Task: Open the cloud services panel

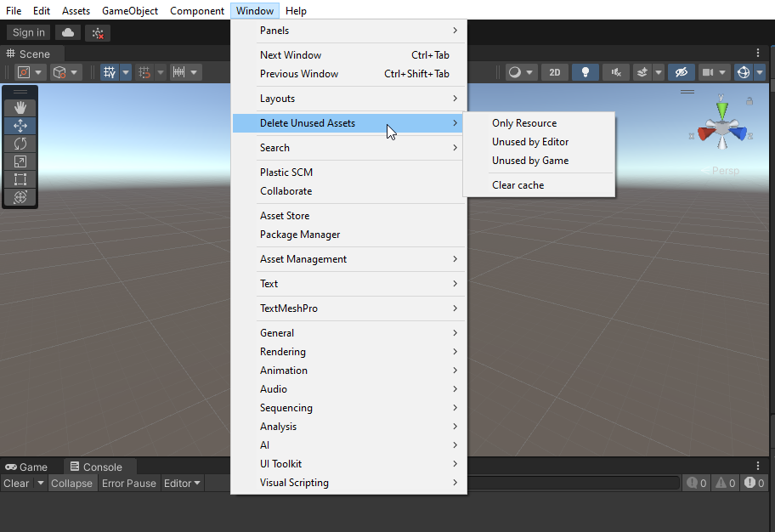Action: 67,31
